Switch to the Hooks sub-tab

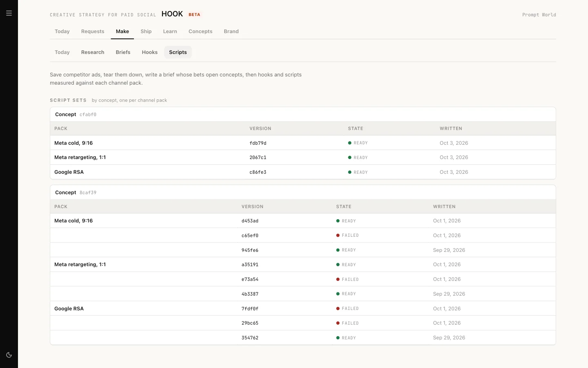pos(150,52)
